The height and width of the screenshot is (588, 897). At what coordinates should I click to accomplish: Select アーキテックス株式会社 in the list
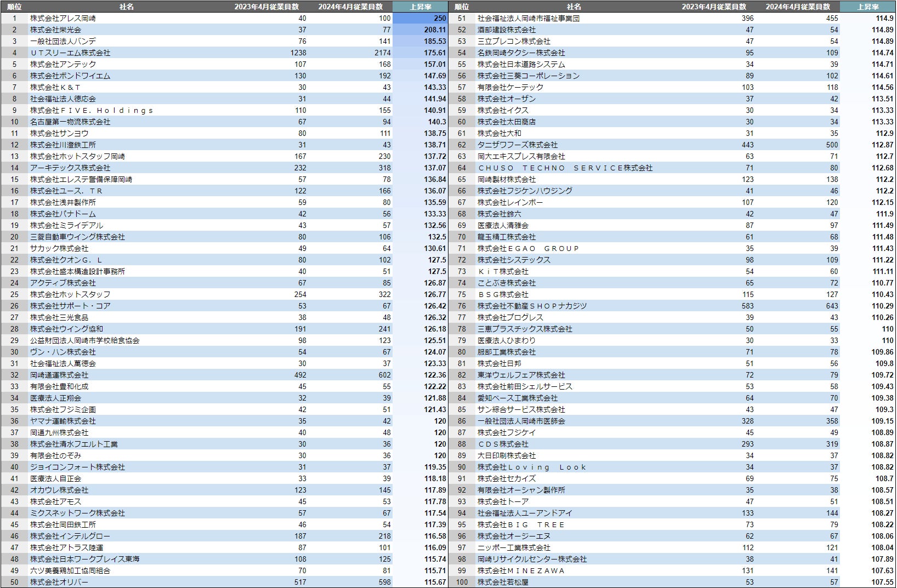70,168
